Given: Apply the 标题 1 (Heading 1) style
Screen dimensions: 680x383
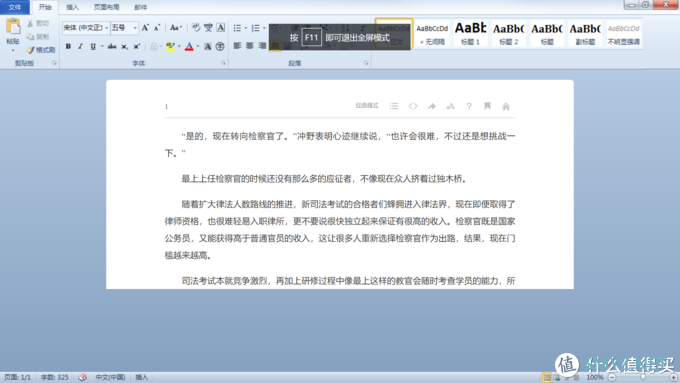Looking at the screenshot, I should pos(470,34).
